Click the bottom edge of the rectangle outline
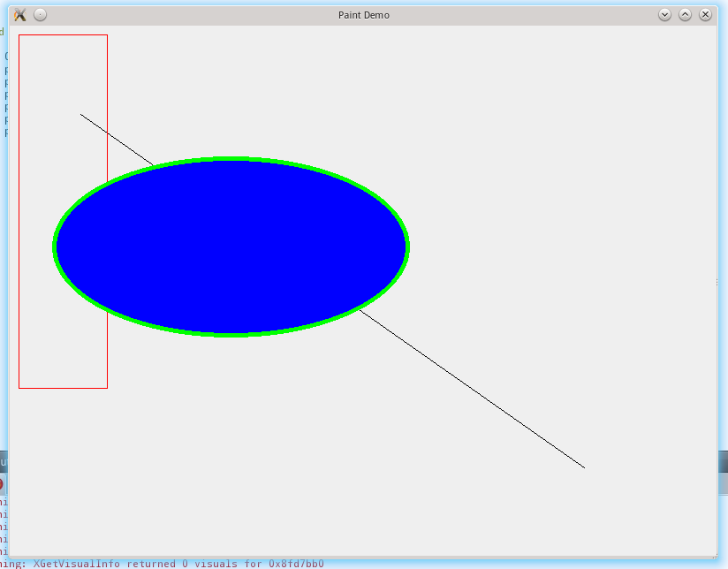 [x=63, y=387]
